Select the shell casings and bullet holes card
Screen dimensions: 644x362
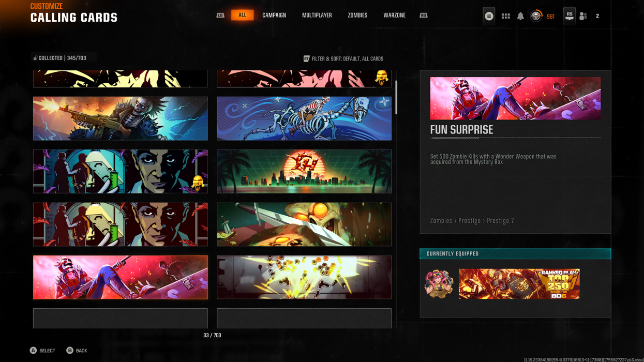(x=304, y=277)
